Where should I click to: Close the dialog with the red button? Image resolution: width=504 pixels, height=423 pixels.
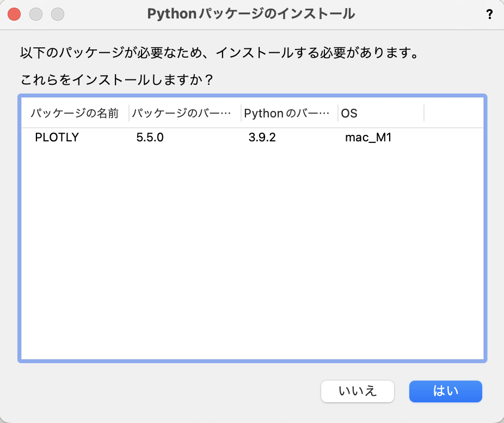click(x=15, y=14)
